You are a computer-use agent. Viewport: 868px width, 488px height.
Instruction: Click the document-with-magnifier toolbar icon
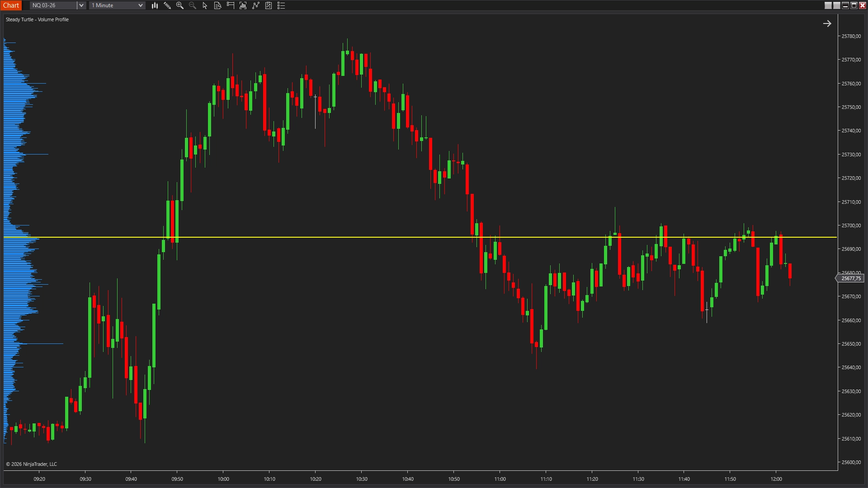pyautogui.click(x=217, y=5)
